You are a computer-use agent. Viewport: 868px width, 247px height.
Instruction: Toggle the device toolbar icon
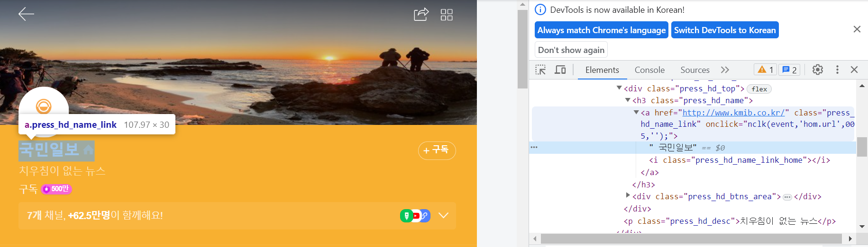pos(560,70)
